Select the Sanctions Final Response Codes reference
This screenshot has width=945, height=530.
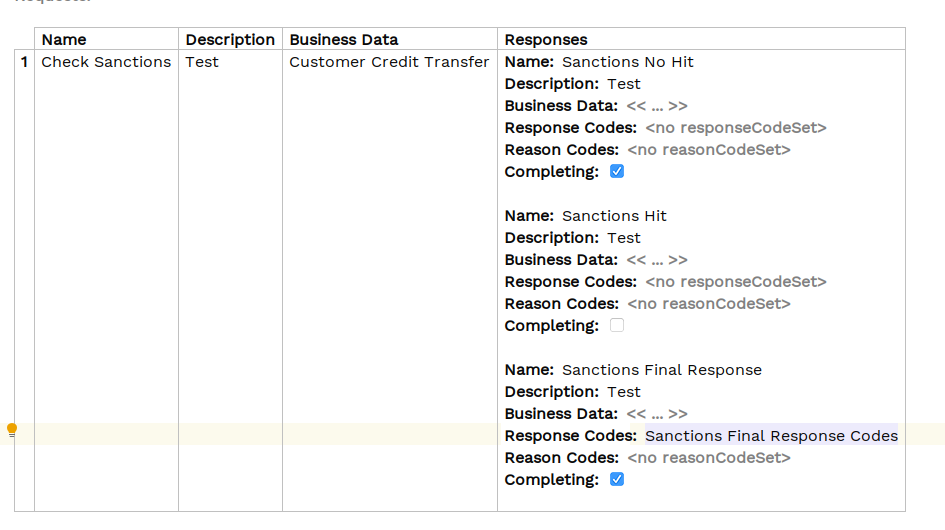point(771,436)
